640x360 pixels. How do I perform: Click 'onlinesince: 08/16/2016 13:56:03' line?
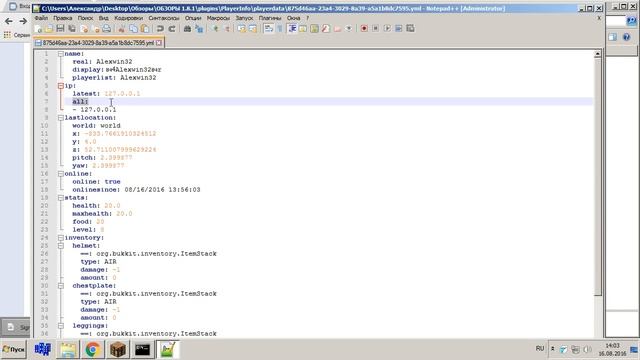pyautogui.click(x=136, y=190)
